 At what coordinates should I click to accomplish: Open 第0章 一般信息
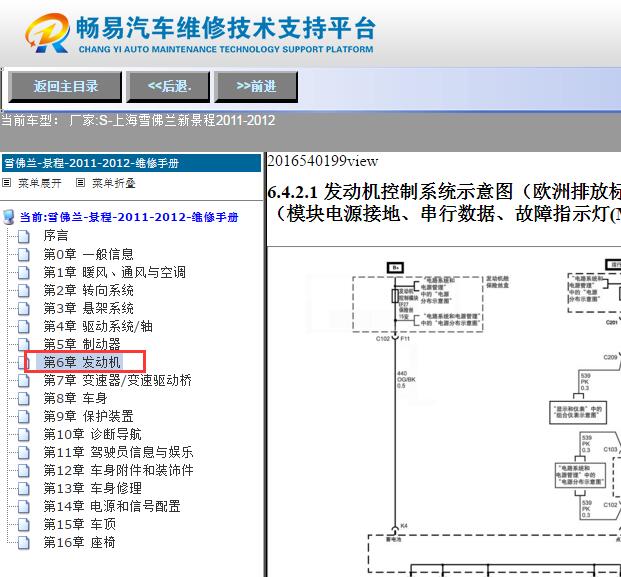pos(88,254)
